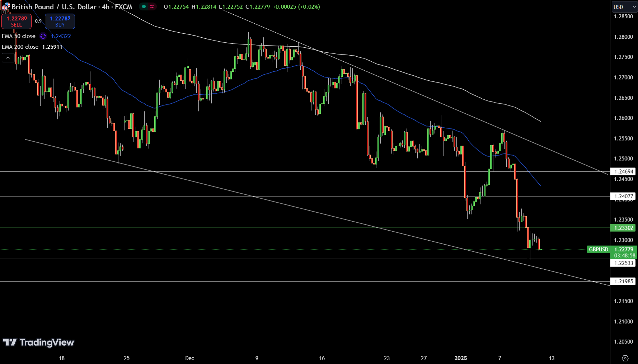Click the 1.28000 price axis label
This screenshot has width=638, height=364.
tap(623, 37)
